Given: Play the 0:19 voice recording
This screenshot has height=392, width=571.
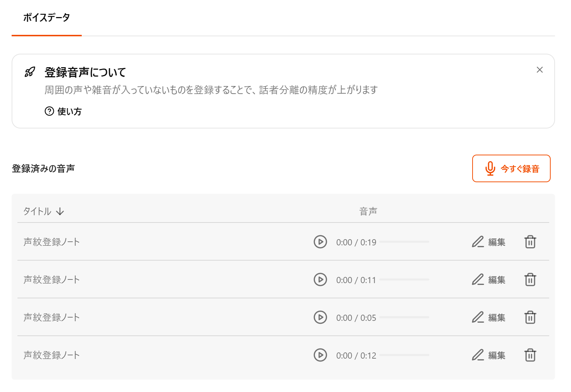Looking at the screenshot, I should tap(320, 242).
